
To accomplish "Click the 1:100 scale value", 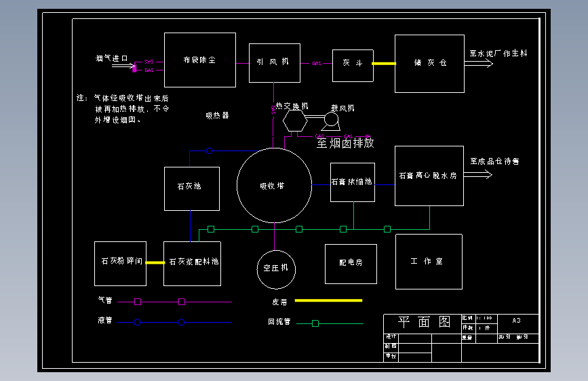I will coord(484,318).
